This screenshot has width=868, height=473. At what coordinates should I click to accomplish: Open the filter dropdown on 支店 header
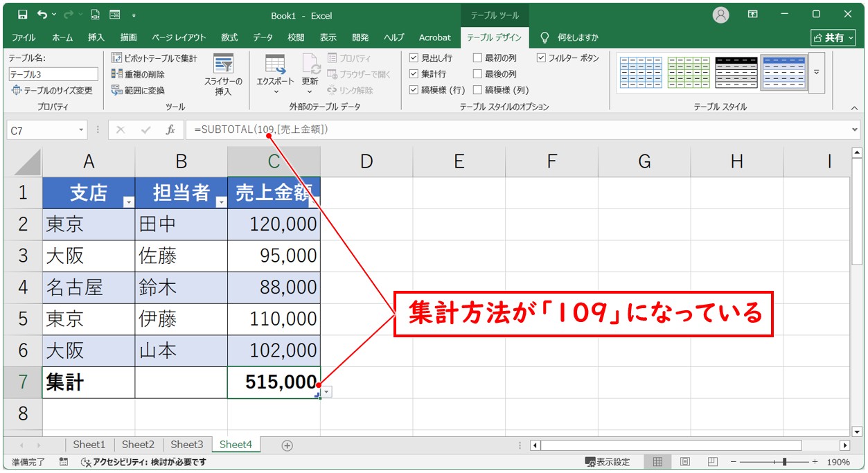click(128, 202)
